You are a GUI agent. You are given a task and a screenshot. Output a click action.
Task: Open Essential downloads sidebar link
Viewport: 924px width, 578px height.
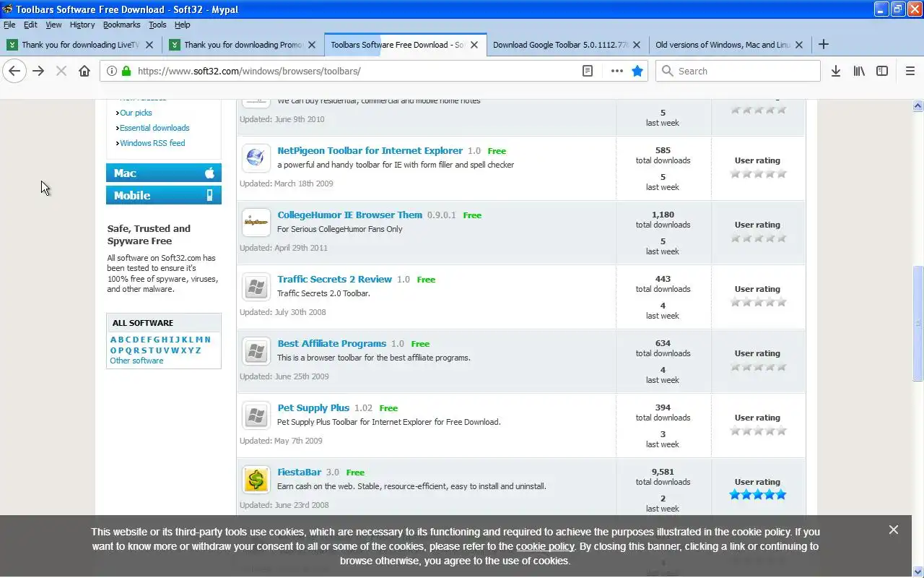(154, 128)
